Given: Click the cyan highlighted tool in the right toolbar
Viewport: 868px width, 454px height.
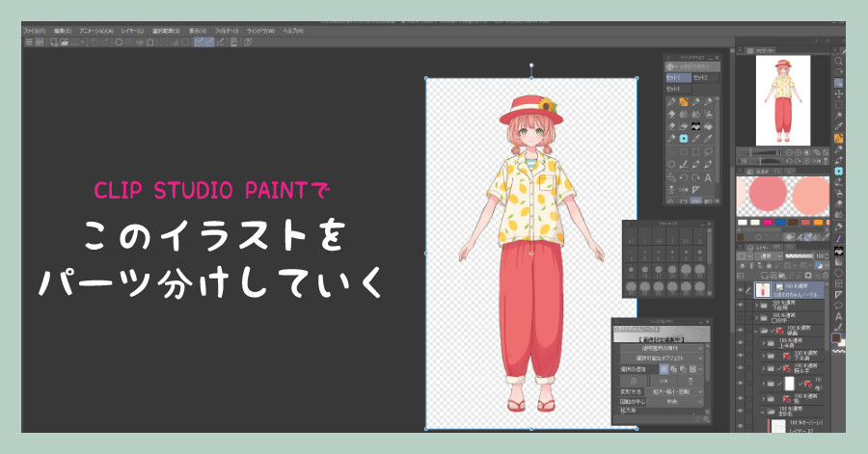Looking at the screenshot, I should coord(838,171).
